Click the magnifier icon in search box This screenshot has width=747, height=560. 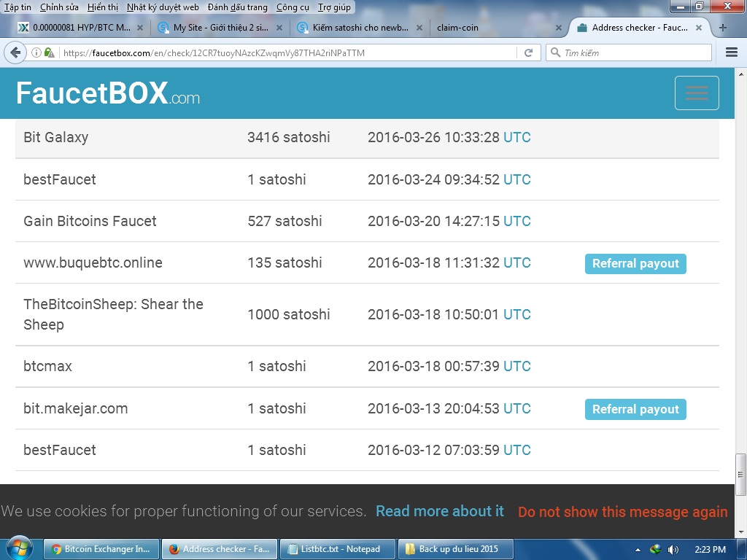click(x=555, y=52)
